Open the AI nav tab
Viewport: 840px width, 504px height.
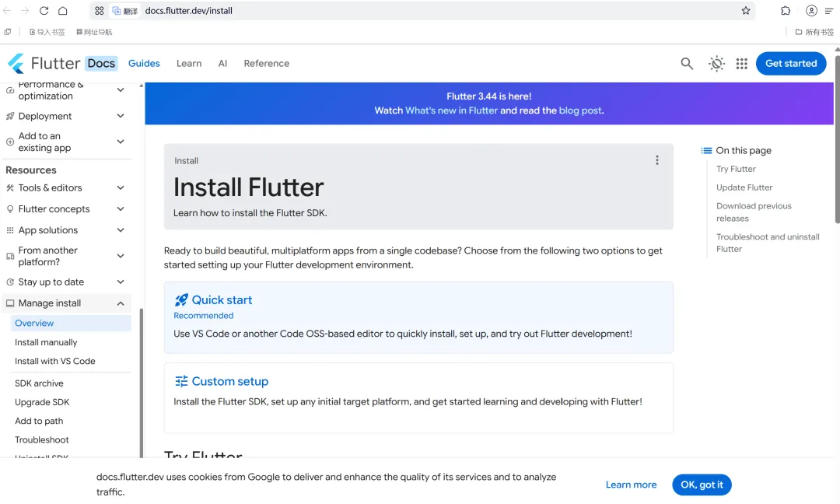pyautogui.click(x=223, y=63)
